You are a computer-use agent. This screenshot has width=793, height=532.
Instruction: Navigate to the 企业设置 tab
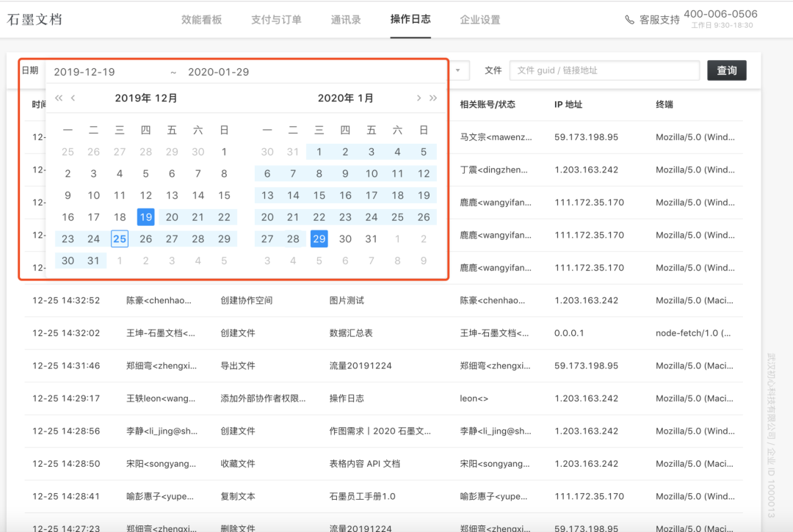[x=480, y=20]
